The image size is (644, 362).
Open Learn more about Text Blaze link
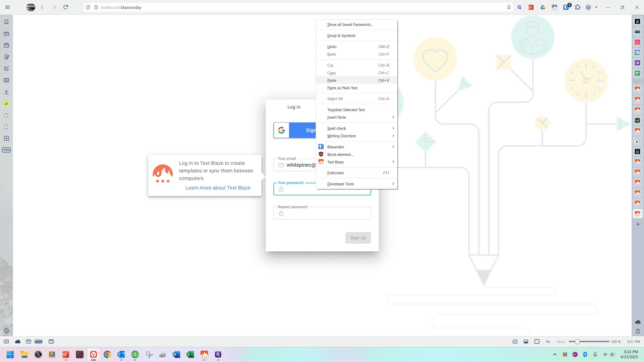[218, 188]
